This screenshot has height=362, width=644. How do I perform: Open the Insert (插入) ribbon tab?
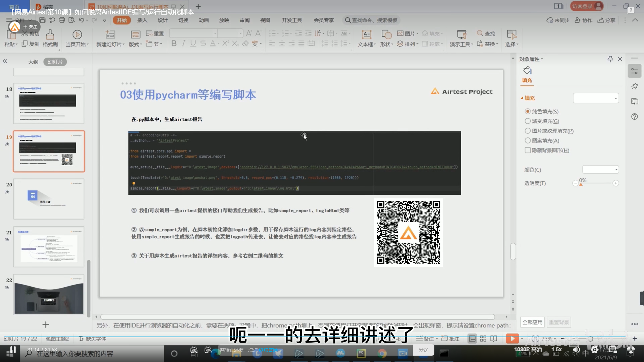pyautogui.click(x=142, y=20)
